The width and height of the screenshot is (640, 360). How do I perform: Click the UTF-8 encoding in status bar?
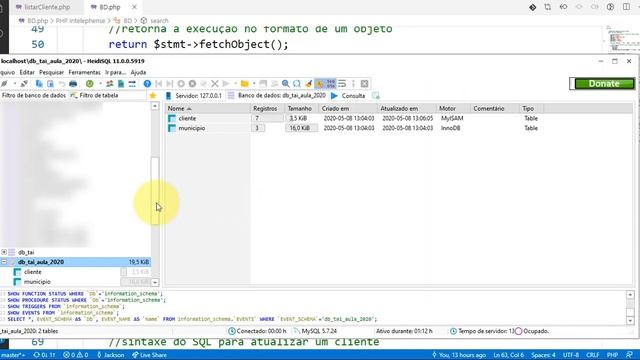[571, 355]
